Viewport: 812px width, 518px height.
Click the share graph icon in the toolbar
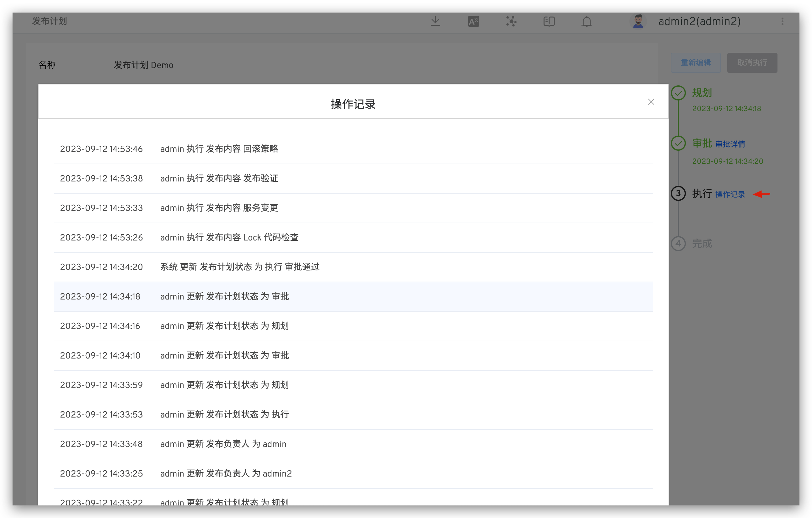(511, 21)
